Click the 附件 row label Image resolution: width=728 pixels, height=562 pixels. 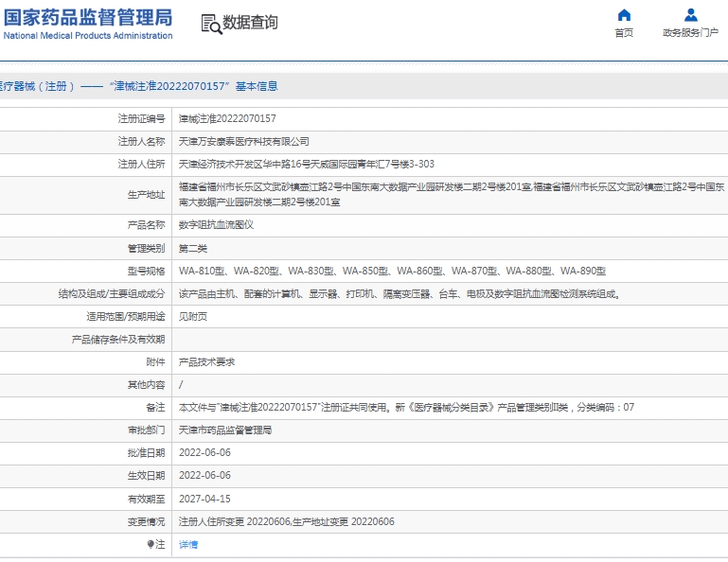(155, 362)
